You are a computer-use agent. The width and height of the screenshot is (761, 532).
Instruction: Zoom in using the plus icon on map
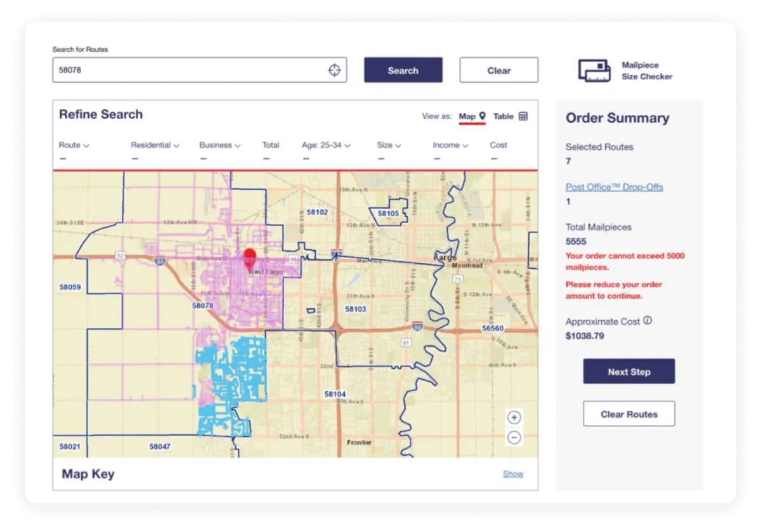coord(514,417)
